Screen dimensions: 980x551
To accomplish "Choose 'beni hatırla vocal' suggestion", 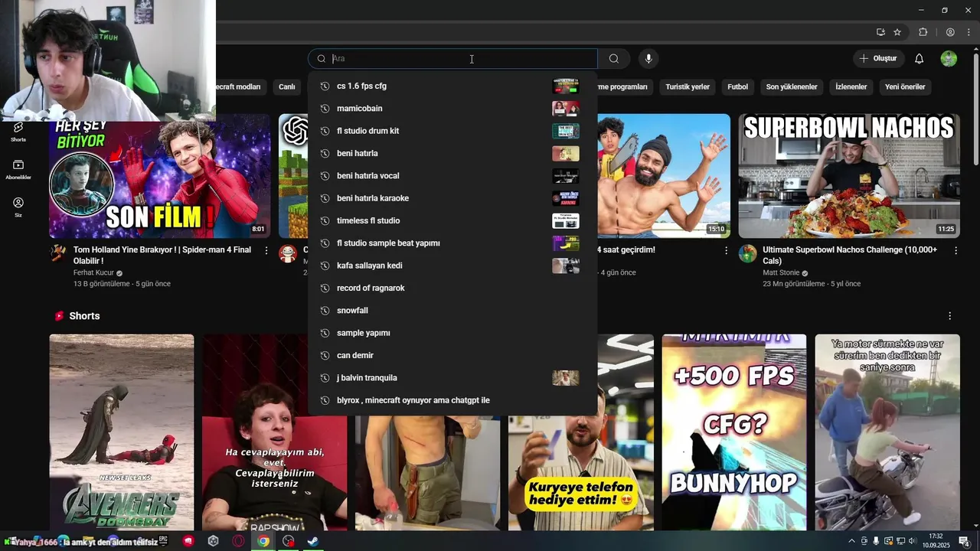I will [452, 176].
